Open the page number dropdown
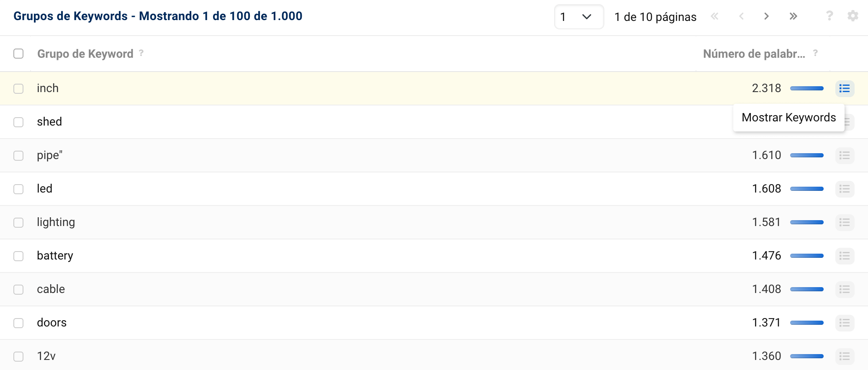Viewport: 868px width, 370px height. click(x=579, y=17)
